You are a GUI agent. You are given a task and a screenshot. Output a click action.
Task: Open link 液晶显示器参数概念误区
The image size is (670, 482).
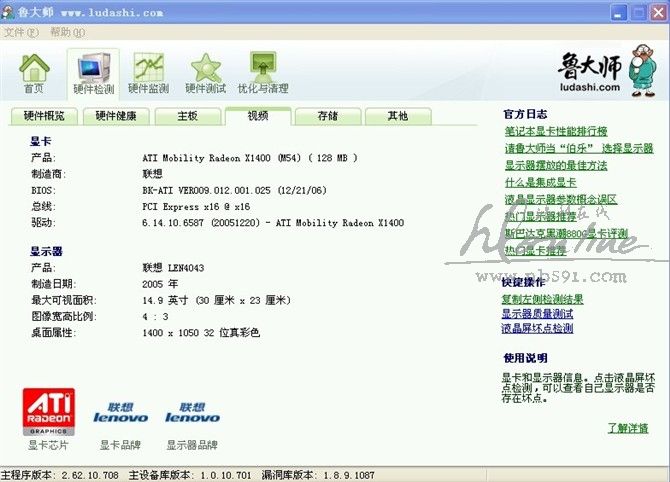(561, 200)
